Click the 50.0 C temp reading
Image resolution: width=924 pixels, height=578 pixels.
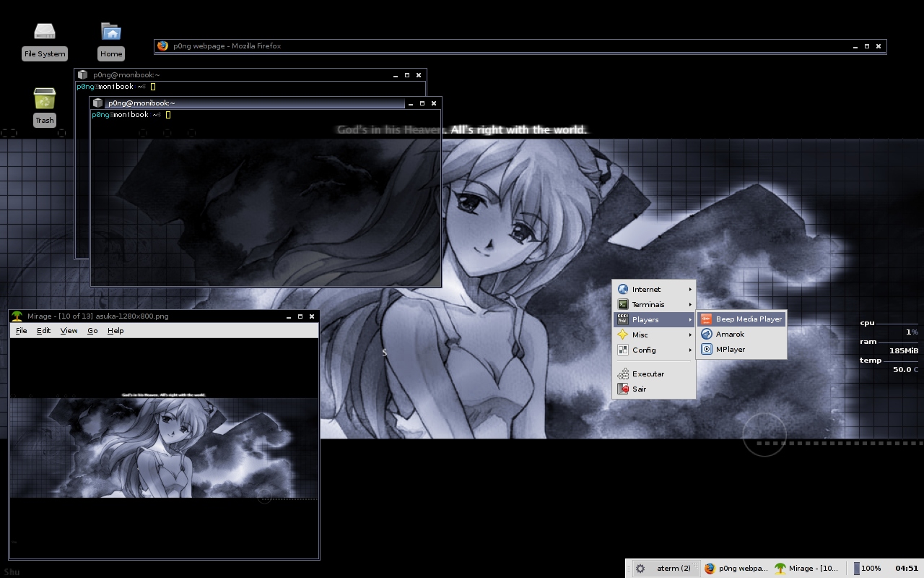pyautogui.click(x=905, y=369)
